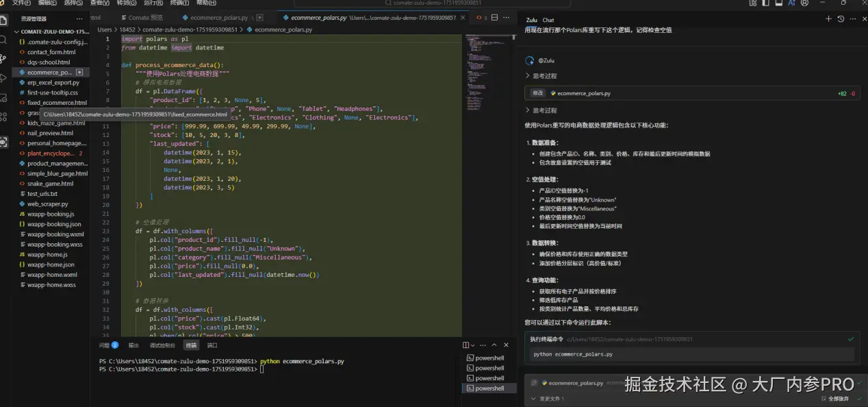Select the last highlighted powershell terminal
Viewport: 868px width, 407px height.
(x=489, y=388)
